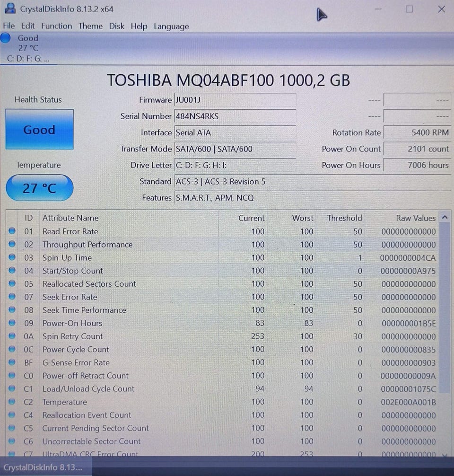Click the scroll up arrow of attribute list
Viewport: 454px width, 476px height.
pyautogui.click(x=445, y=217)
